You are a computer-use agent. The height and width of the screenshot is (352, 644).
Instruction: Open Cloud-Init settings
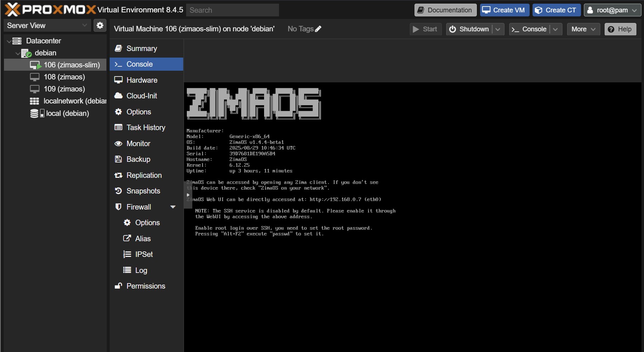coord(141,96)
